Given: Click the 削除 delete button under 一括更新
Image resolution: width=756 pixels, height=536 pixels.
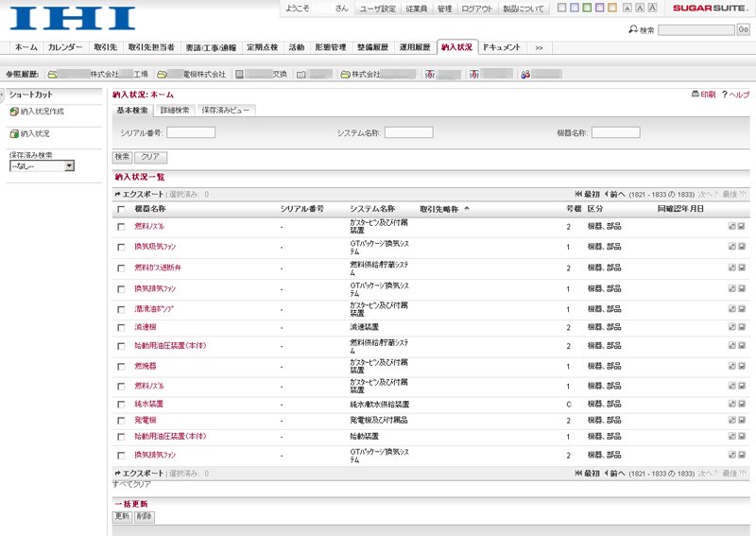Looking at the screenshot, I should coord(145,517).
